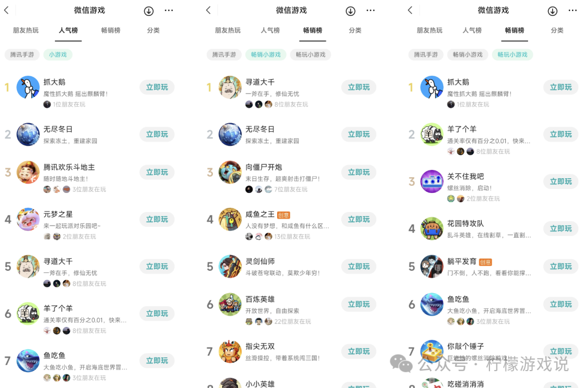Open the 无尽冬日 game icon in the left list
Image resolution: width=588 pixels, height=388 pixels.
28,135
